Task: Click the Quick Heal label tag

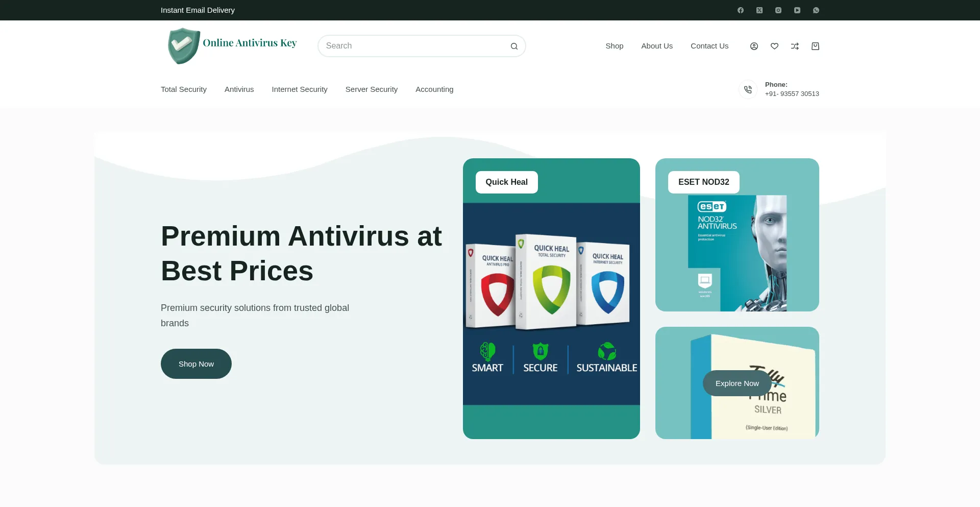Action: tap(507, 182)
